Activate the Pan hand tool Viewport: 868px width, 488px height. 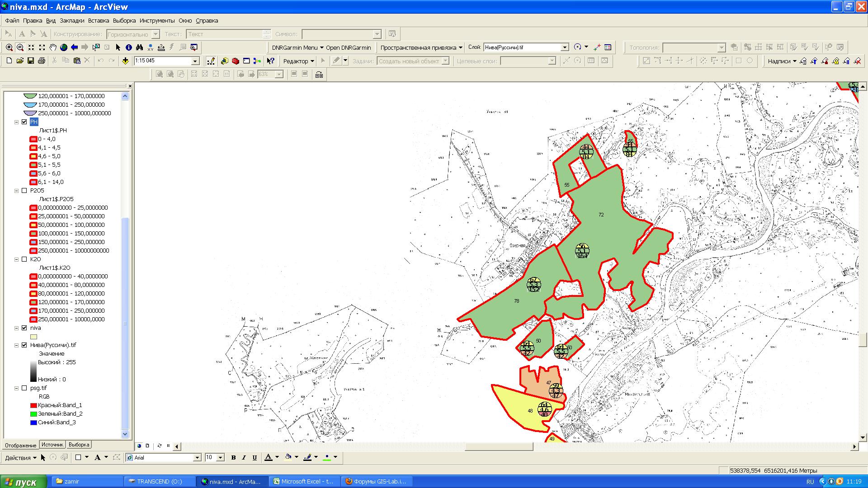click(x=53, y=47)
